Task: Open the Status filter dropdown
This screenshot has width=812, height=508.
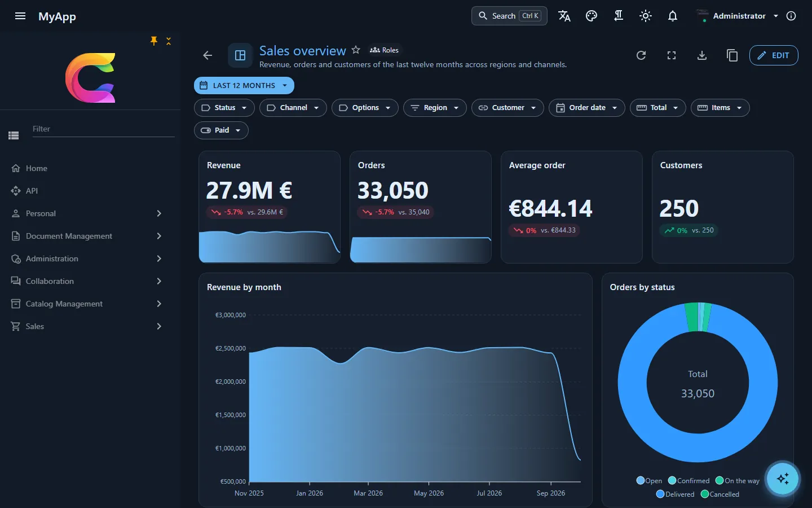Action: tap(224, 108)
